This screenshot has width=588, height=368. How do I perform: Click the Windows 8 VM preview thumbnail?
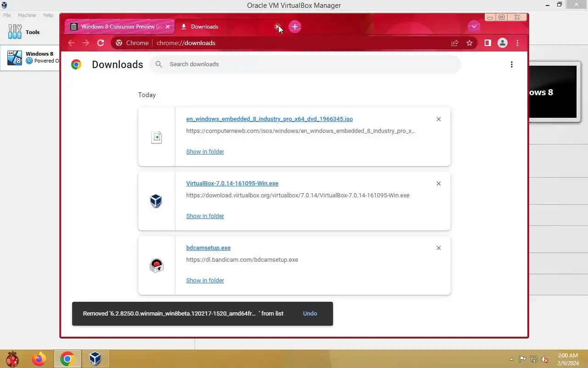click(x=553, y=92)
